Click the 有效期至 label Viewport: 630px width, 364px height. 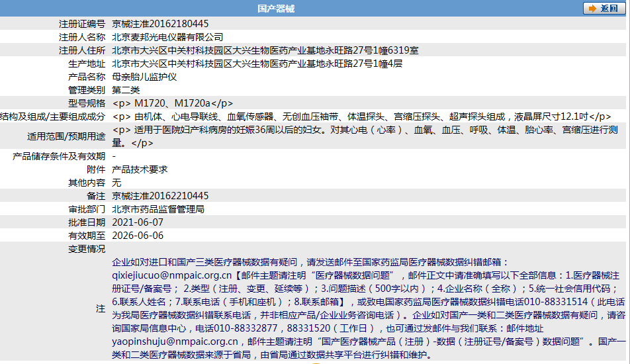[x=87, y=236]
